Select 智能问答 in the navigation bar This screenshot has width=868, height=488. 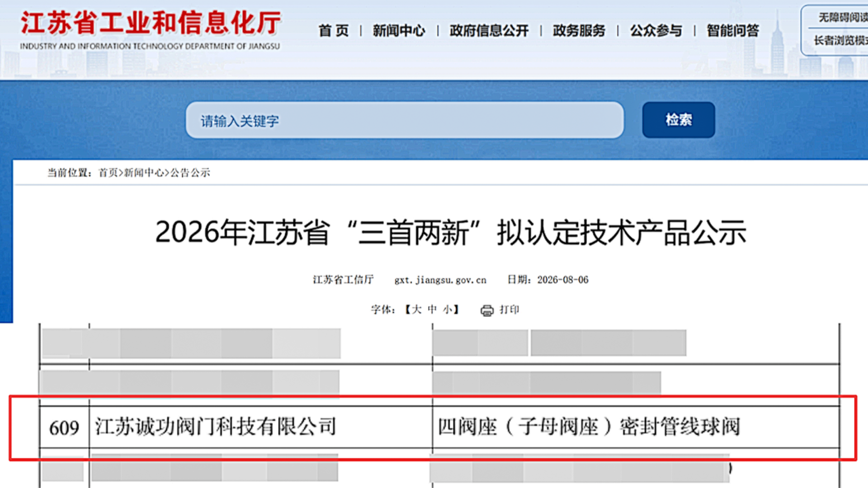[733, 31]
